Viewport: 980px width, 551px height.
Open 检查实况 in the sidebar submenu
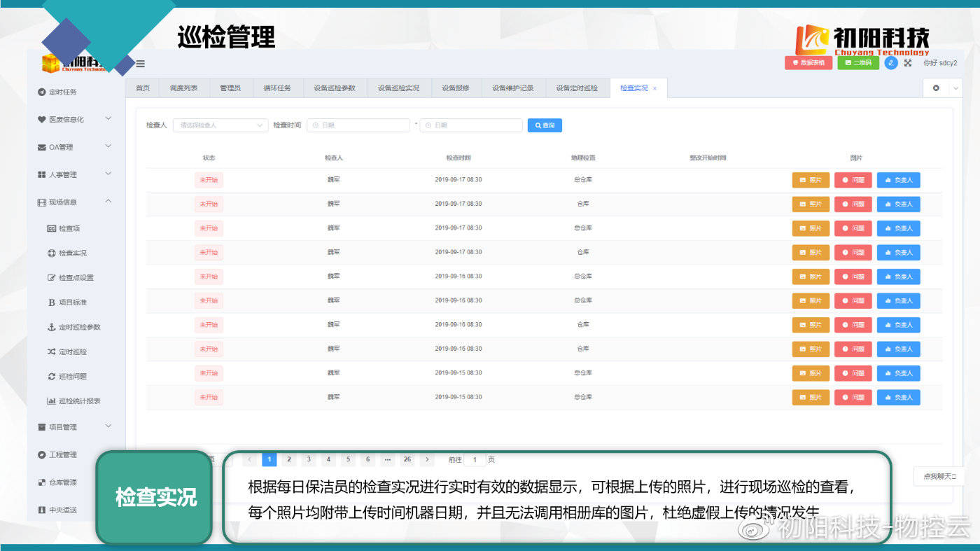click(67, 253)
